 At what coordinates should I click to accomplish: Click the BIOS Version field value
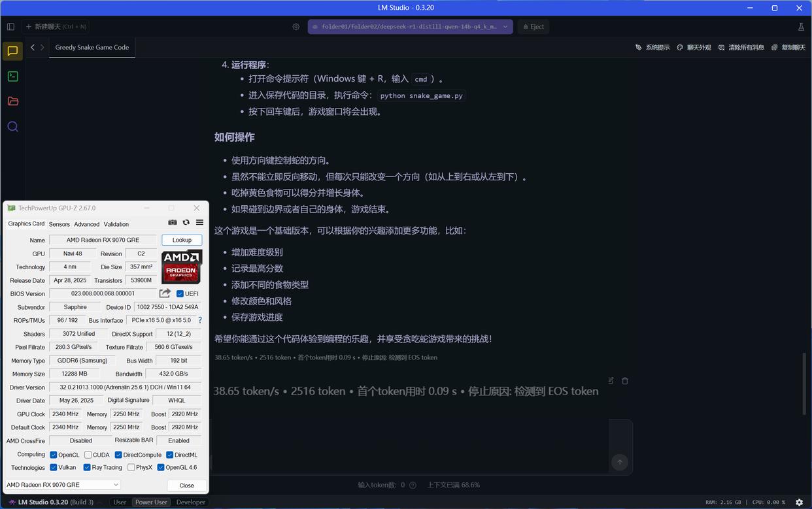(103, 293)
